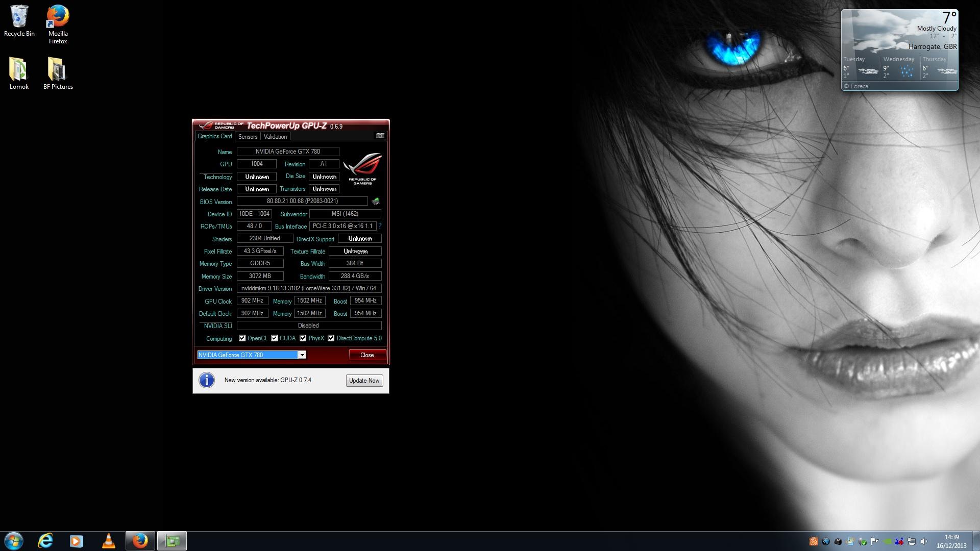Click the Shaders 2304 Unified value
This screenshot has width=980, height=551.
pos(264,238)
